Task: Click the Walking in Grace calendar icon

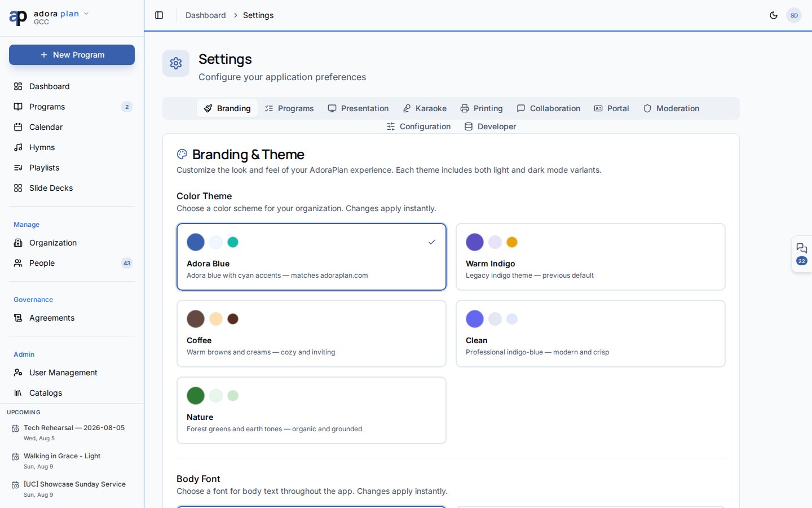Action: (15, 457)
